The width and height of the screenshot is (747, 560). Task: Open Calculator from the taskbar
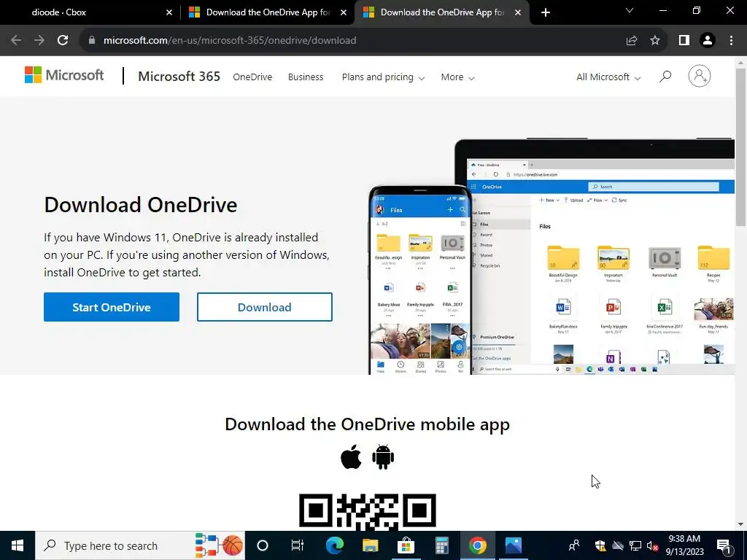pos(441,545)
